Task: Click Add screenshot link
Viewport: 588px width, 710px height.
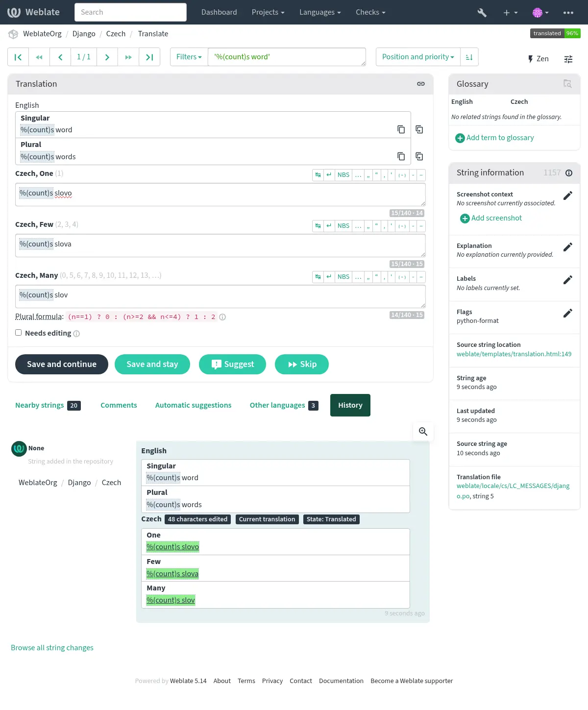Action: (491, 218)
